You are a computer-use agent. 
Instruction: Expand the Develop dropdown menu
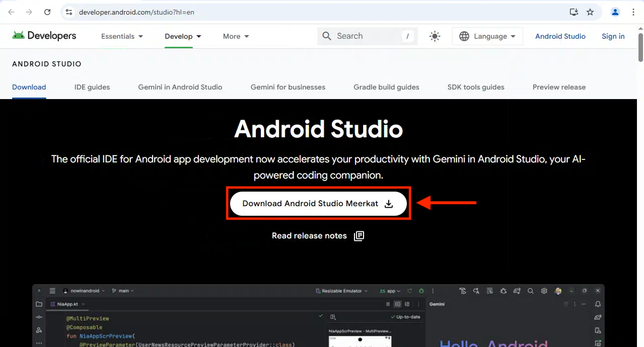point(183,36)
